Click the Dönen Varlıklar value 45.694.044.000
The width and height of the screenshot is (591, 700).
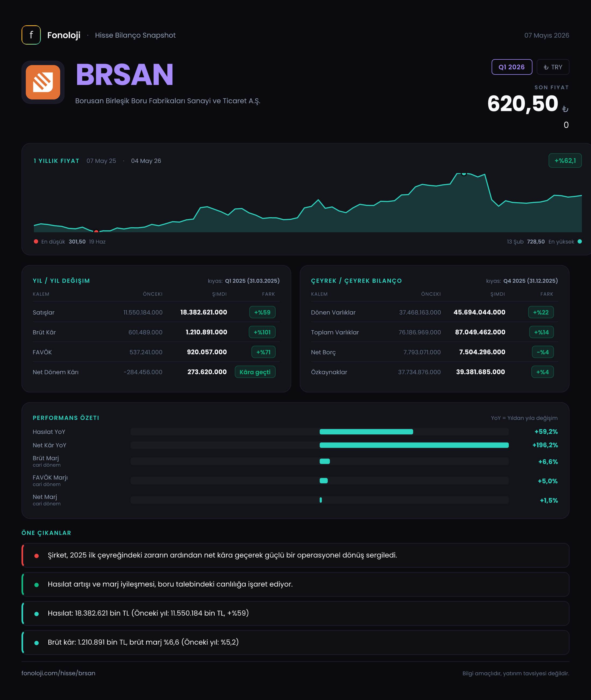point(480,312)
